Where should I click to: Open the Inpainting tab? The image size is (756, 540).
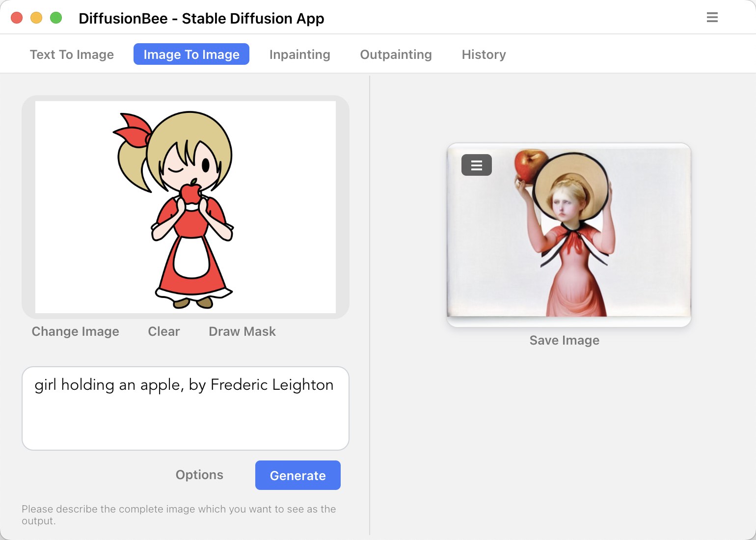point(299,54)
